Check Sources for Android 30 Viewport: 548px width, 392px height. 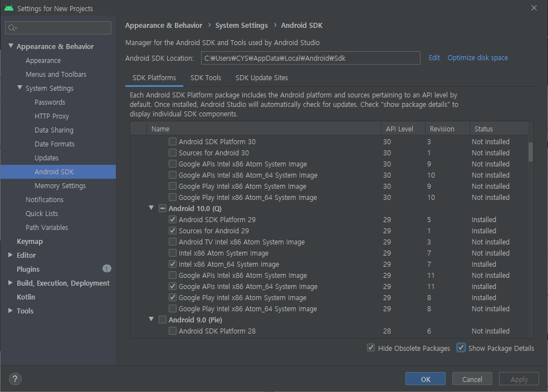pos(172,153)
